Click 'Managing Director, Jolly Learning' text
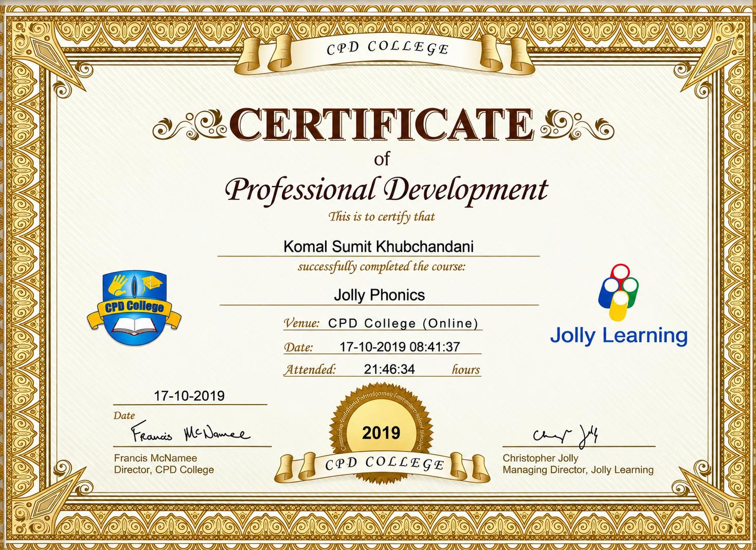The height and width of the screenshot is (550, 756). 578,470
